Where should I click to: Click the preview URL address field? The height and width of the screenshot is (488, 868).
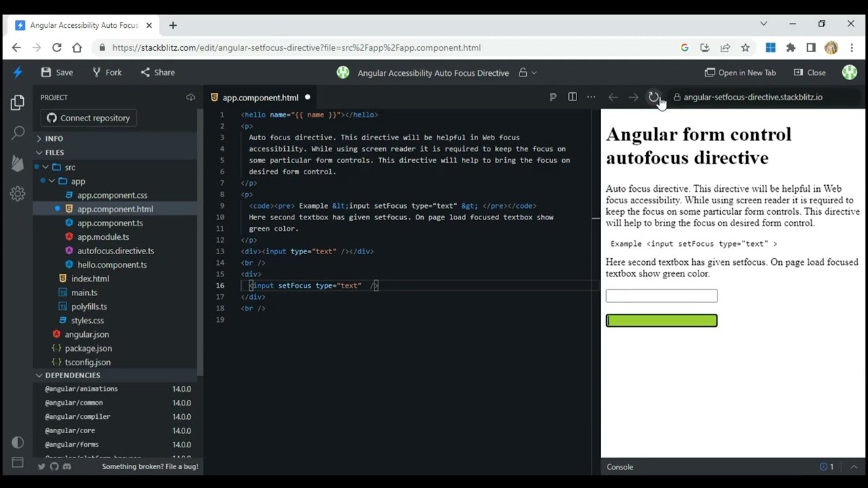765,98
